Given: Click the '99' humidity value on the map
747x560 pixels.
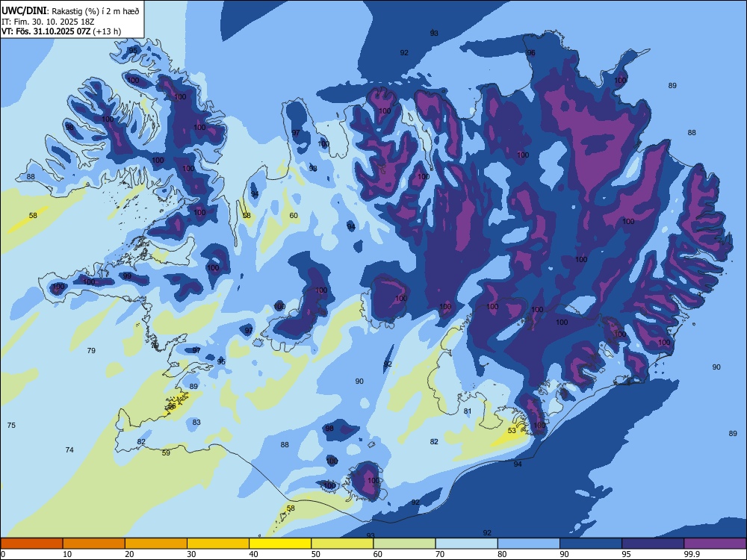Looking at the screenshot, I should click(x=127, y=276).
